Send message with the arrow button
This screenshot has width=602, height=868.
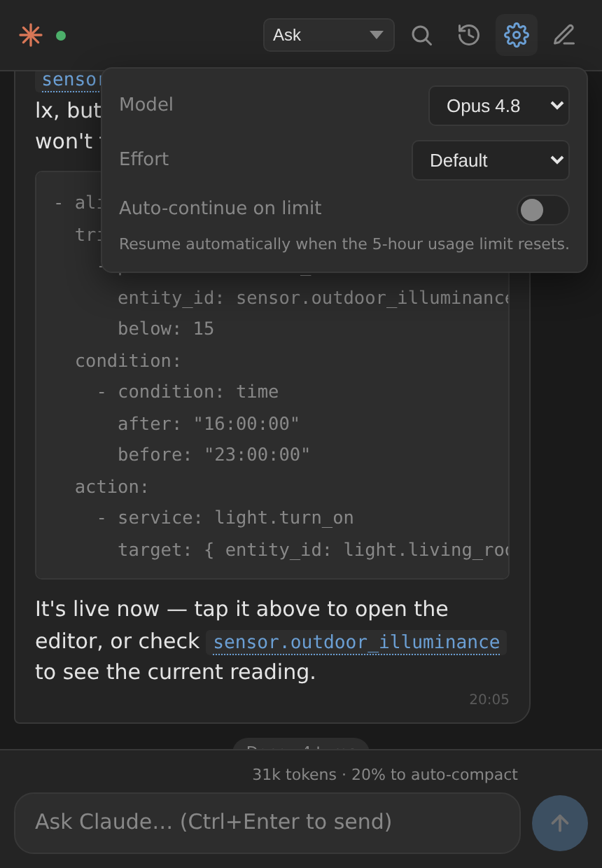tap(560, 823)
